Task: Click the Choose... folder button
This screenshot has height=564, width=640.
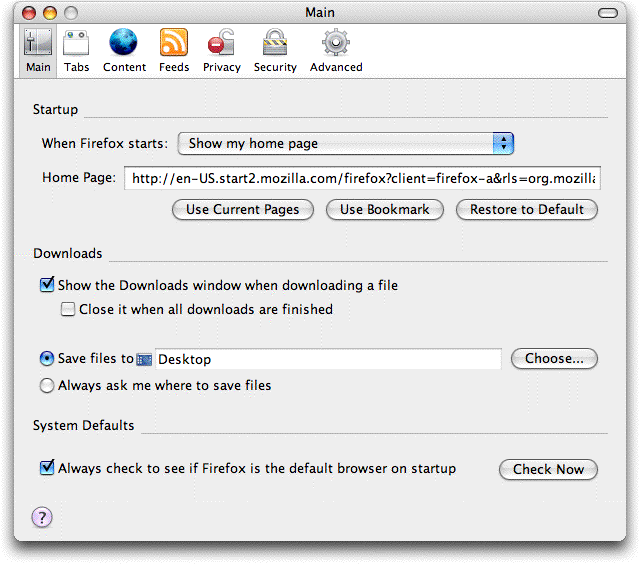Action: coord(554,359)
